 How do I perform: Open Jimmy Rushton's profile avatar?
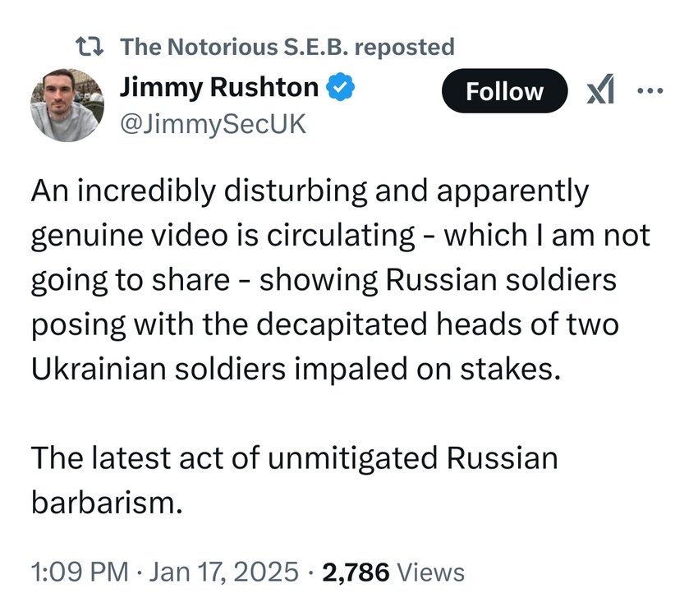(67, 104)
